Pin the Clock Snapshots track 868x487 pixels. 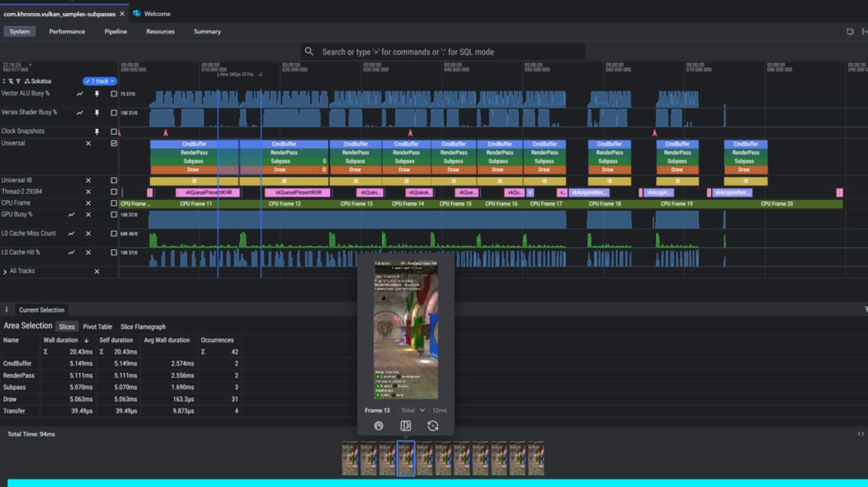point(97,130)
